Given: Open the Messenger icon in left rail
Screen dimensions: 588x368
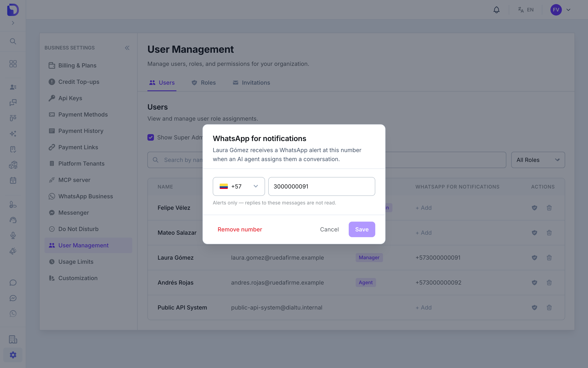Looking at the screenshot, I should point(13,298).
